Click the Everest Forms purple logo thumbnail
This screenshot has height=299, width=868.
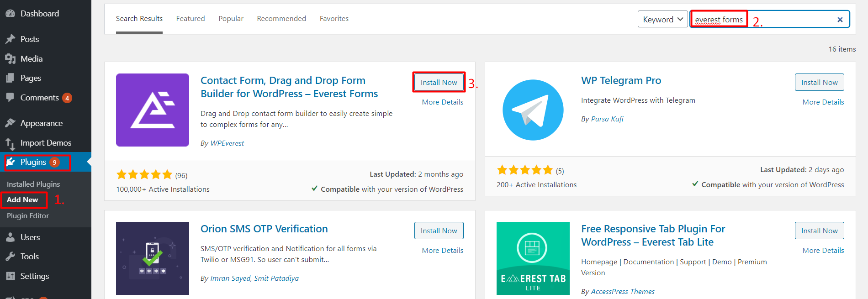click(153, 110)
